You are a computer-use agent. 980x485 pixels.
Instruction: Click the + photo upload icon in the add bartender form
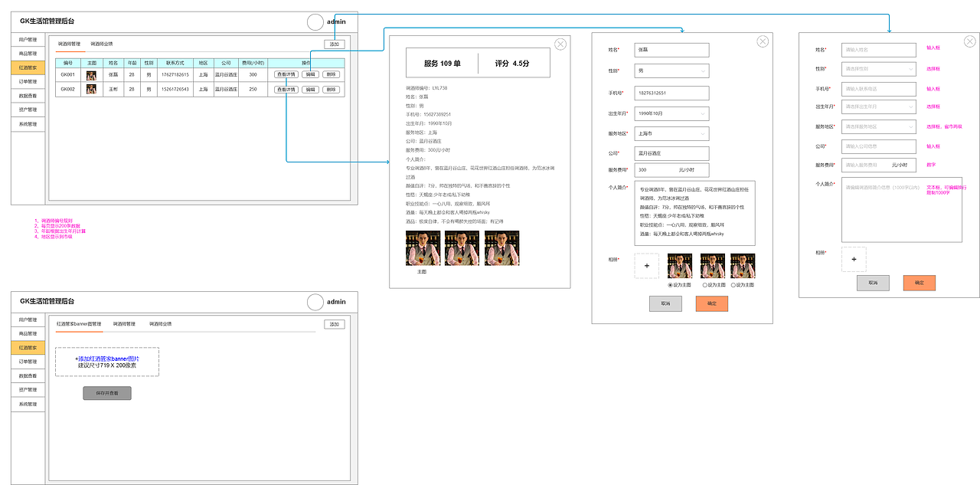[x=853, y=259]
